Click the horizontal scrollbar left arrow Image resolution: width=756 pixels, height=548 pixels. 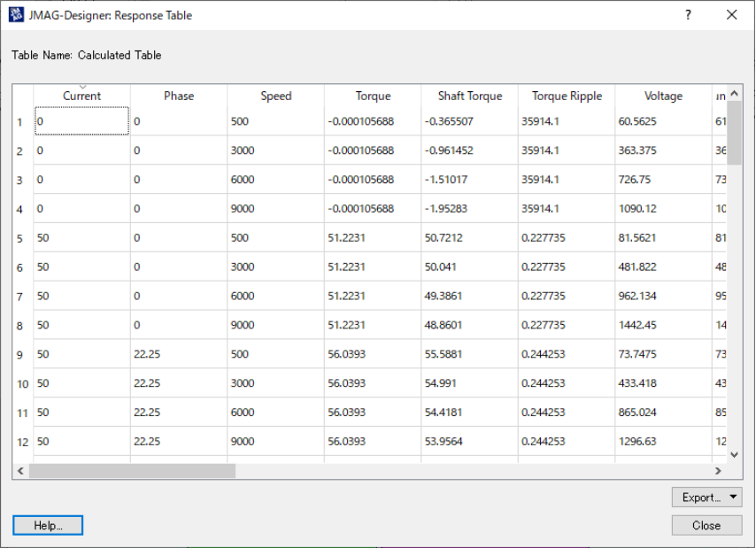[20, 472]
